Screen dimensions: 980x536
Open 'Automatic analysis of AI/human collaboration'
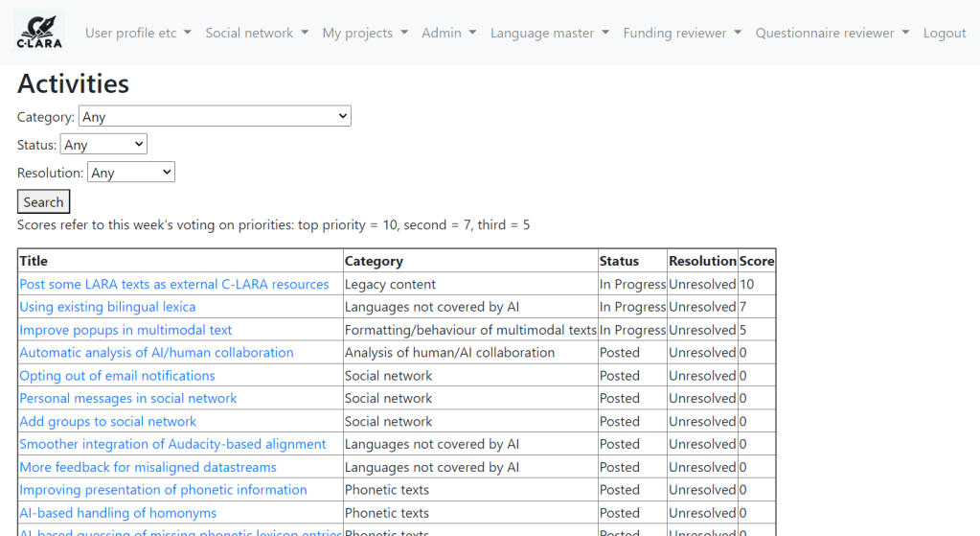click(x=156, y=353)
